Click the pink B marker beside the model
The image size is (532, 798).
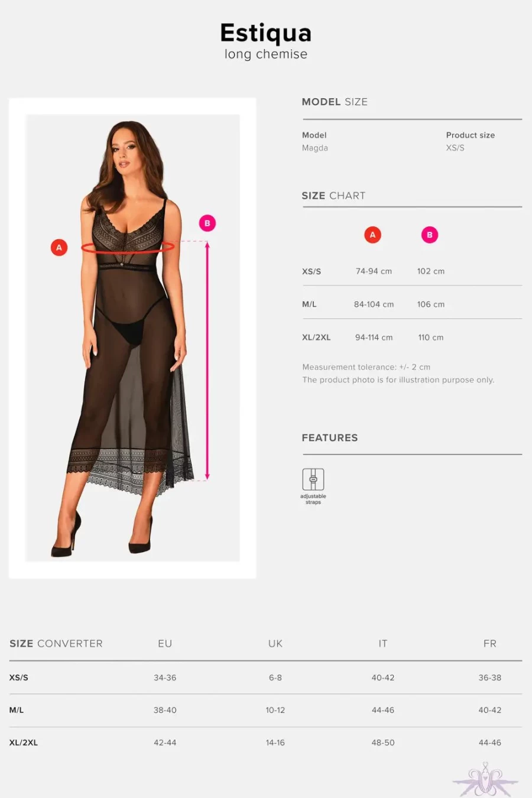(x=207, y=223)
